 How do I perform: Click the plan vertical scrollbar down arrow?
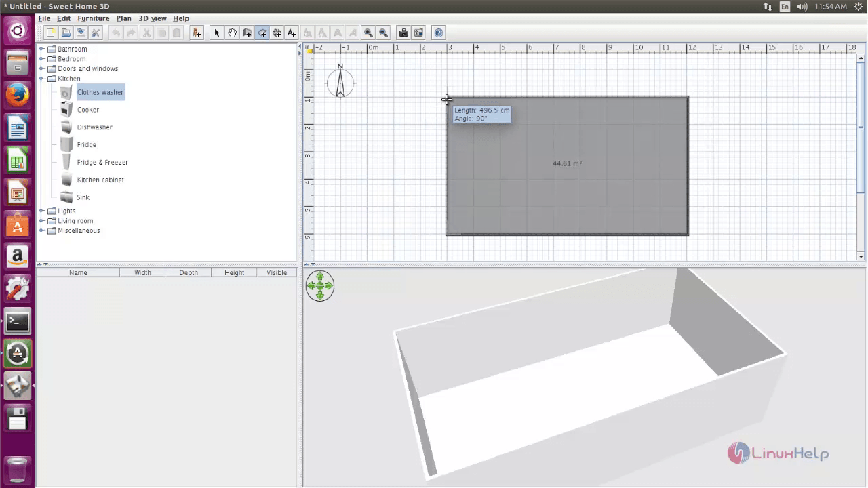tap(861, 256)
